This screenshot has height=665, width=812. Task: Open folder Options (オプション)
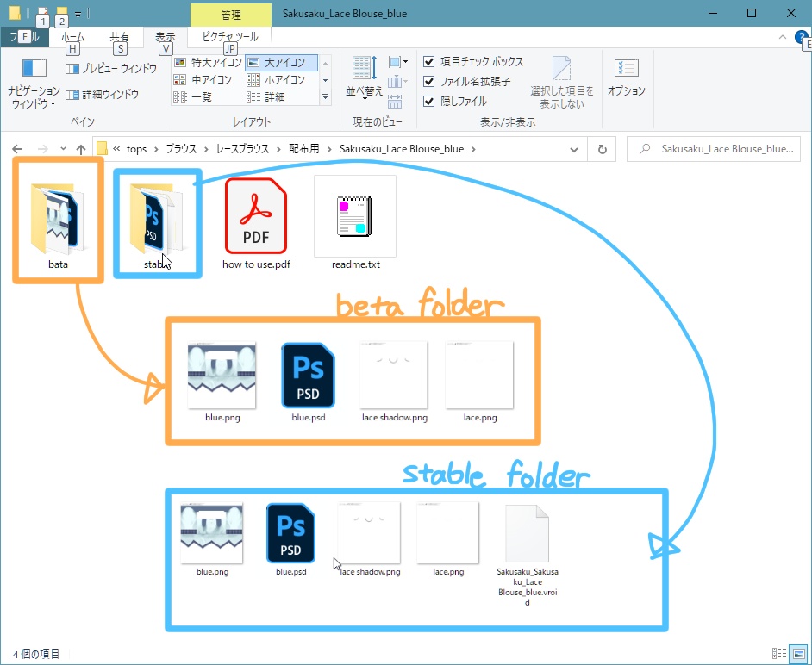626,78
